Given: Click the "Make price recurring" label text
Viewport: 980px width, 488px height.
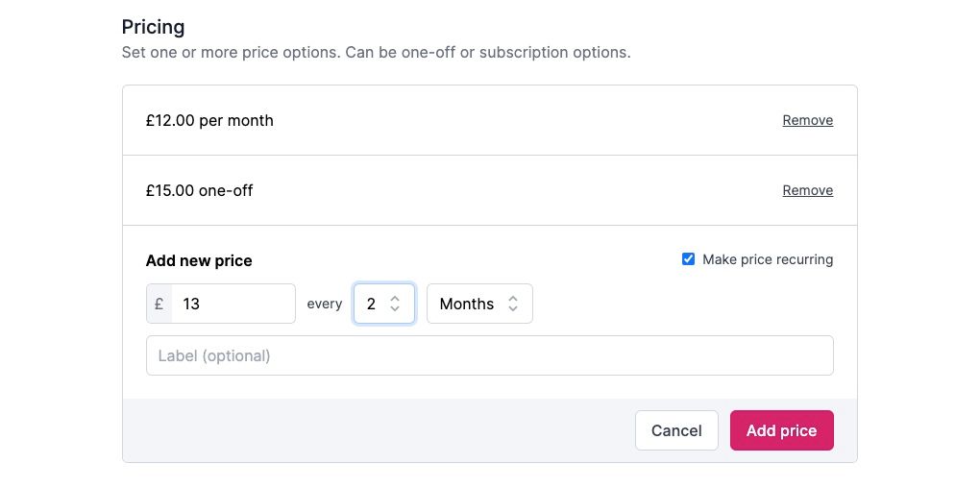Looking at the screenshot, I should tap(768, 259).
